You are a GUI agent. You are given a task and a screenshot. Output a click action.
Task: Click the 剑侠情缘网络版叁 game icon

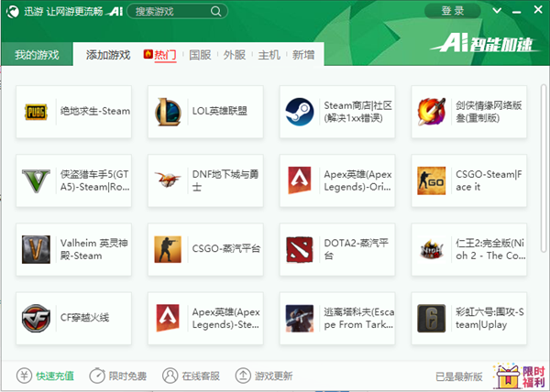coord(432,112)
